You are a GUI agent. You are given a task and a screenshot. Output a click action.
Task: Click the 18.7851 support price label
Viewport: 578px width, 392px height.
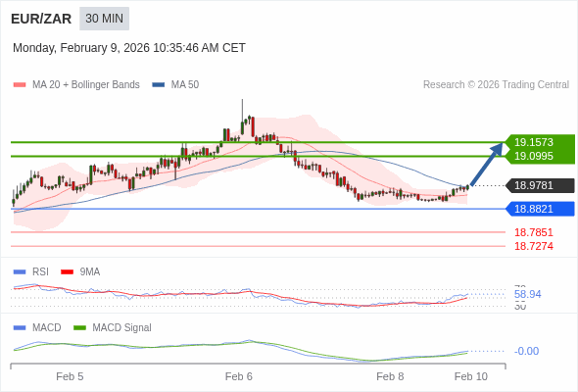click(534, 232)
